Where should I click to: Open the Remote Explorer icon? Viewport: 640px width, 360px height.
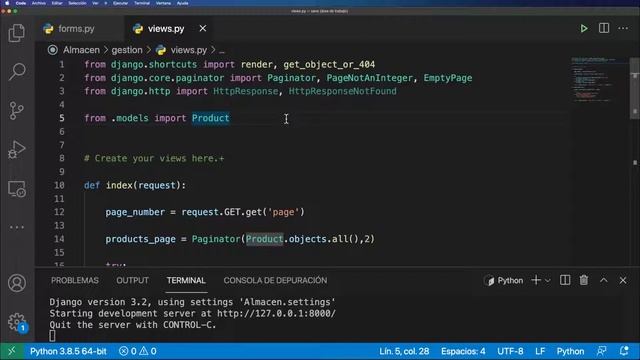17,189
